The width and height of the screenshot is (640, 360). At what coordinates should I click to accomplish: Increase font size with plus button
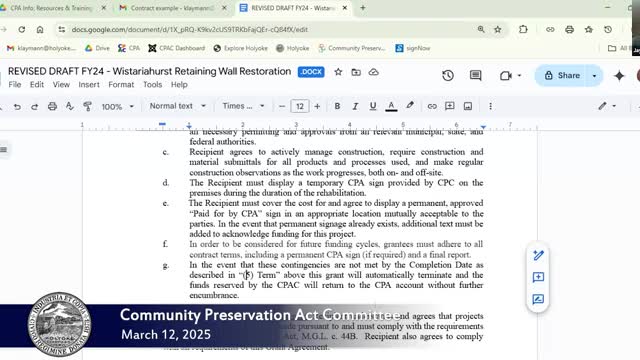point(317,106)
